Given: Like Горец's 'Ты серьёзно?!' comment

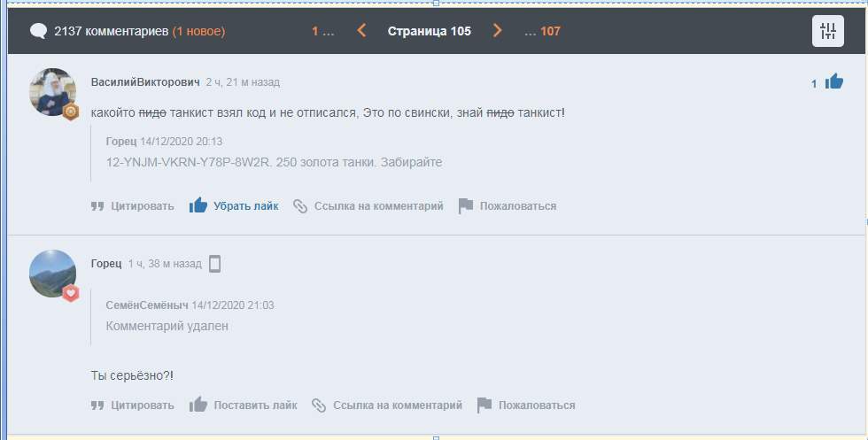Looking at the screenshot, I should click(x=243, y=405).
